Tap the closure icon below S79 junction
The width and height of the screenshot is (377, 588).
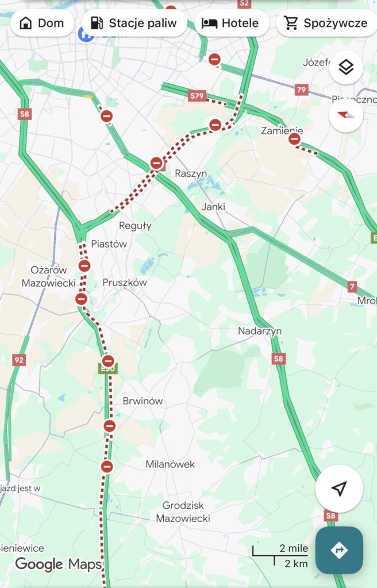[215, 125]
